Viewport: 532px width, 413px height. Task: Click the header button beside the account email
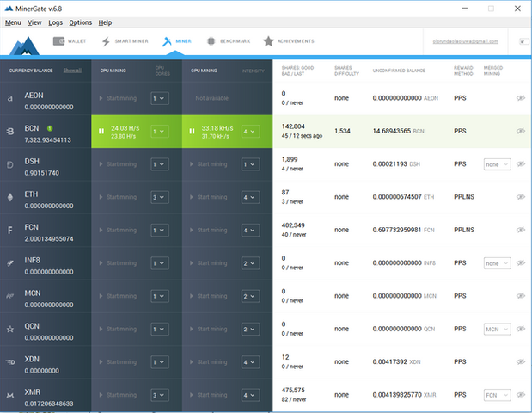click(524, 41)
